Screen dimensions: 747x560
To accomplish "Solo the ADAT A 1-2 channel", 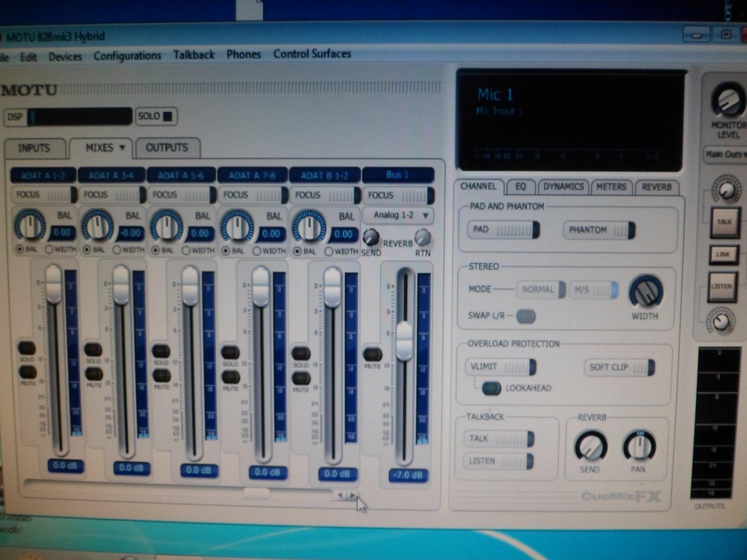I will [27, 348].
